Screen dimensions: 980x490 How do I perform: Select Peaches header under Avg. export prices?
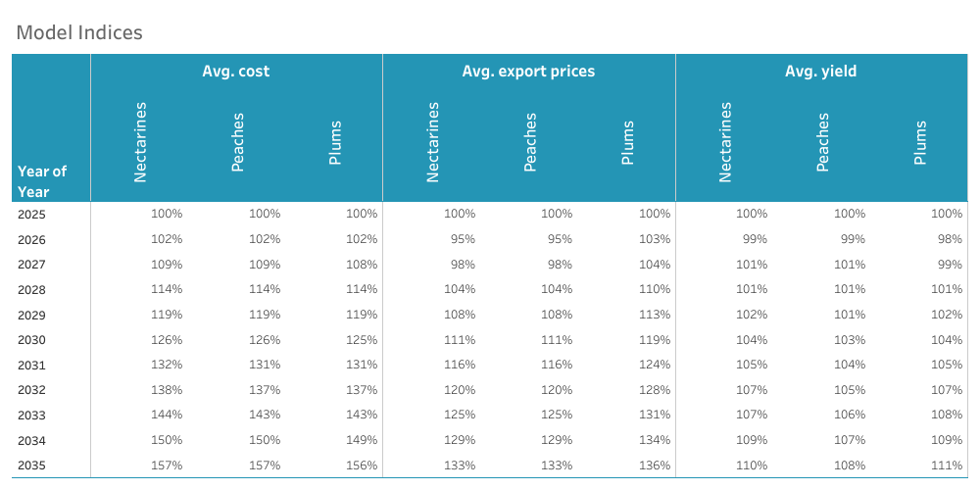coord(530,142)
